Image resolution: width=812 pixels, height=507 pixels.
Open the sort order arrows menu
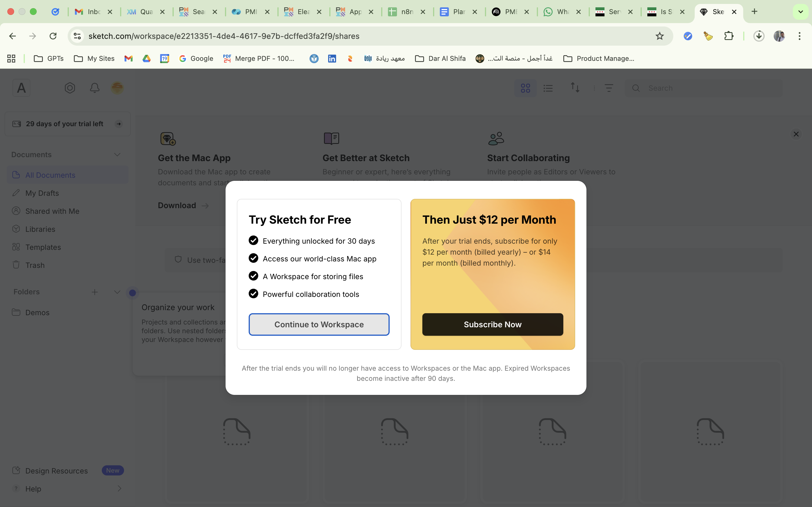click(x=575, y=88)
